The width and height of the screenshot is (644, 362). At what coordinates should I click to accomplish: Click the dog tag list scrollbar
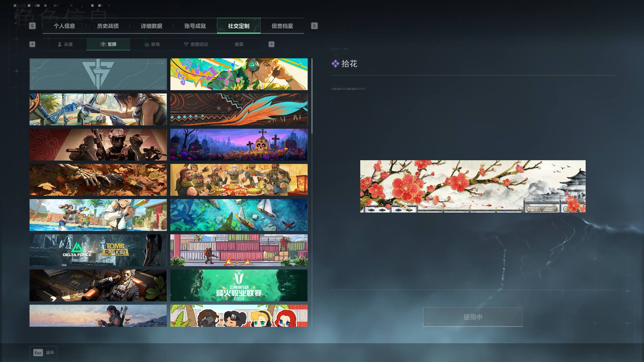click(312, 96)
